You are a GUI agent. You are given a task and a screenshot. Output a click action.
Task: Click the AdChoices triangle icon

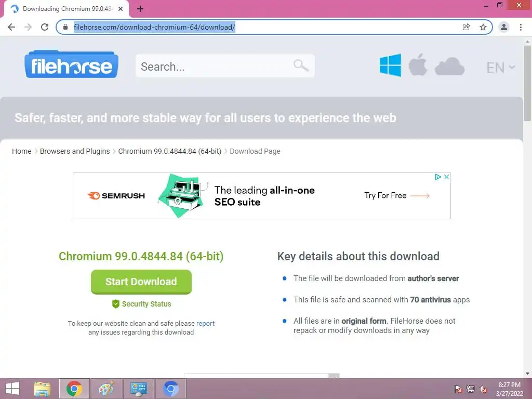437,177
